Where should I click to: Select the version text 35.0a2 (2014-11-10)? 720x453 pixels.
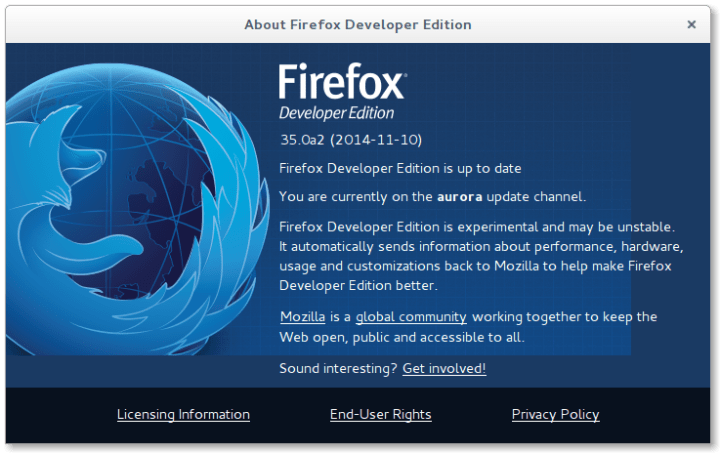[x=351, y=140]
